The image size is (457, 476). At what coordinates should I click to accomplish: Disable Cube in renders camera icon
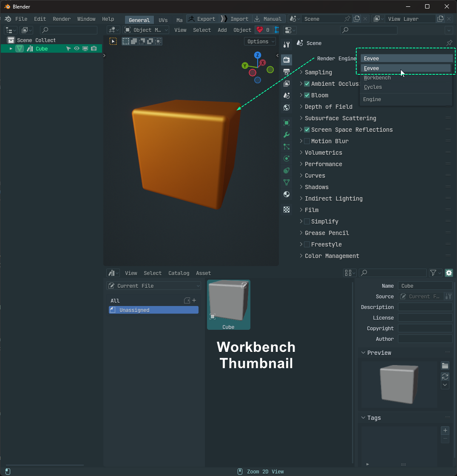tap(94, 48)
